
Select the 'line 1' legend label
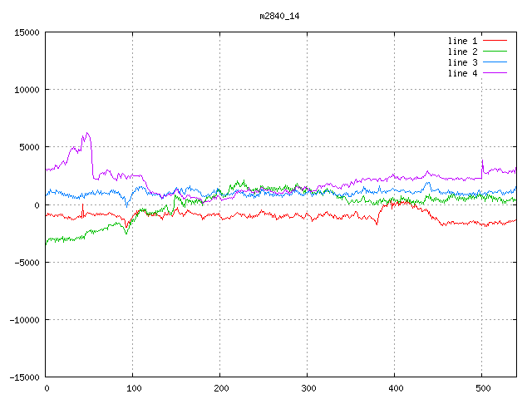click(463, 41)
